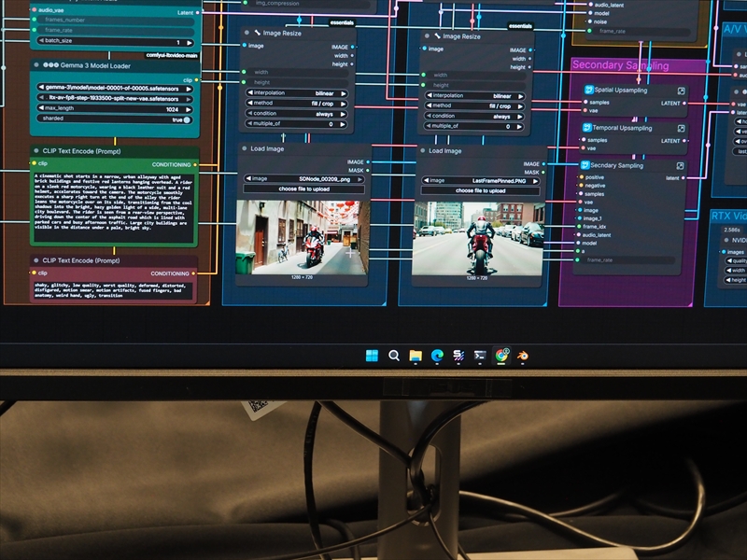The height and width of the screenshot is (560, 747).
Task: Click the Secondary Sampling group title
Action: click(620, 65)
